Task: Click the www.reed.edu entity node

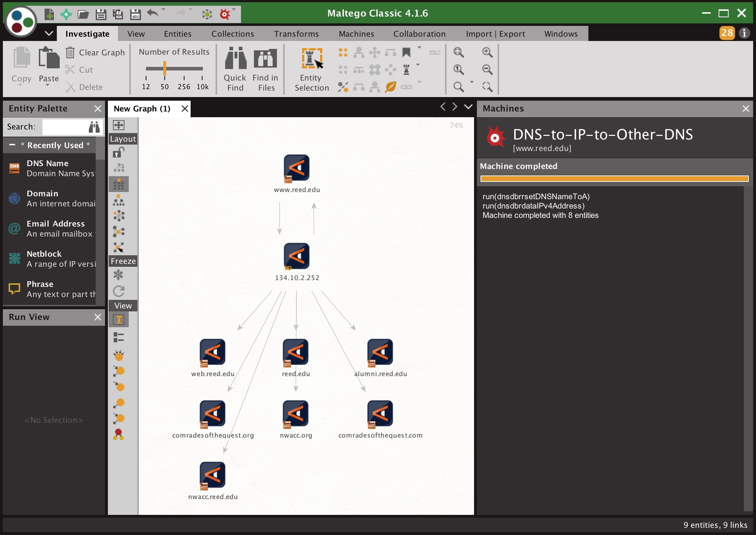Action: click(297, 168)
